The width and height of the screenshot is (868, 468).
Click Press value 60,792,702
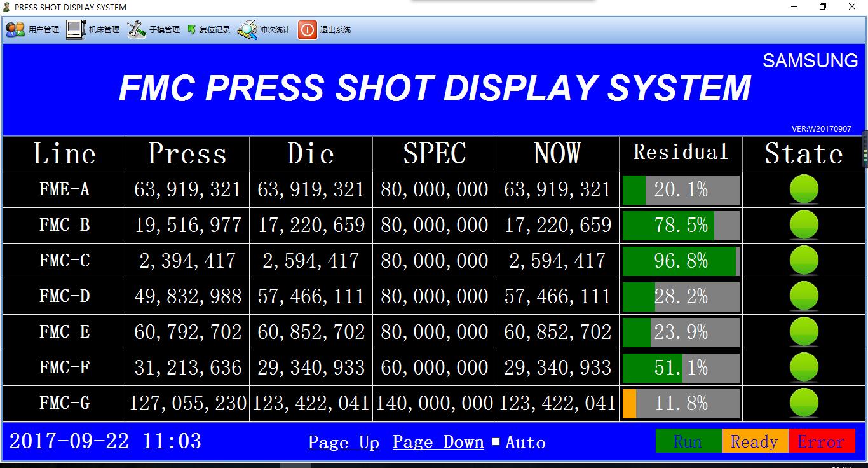pyautogui.click(x=187, y=332)
